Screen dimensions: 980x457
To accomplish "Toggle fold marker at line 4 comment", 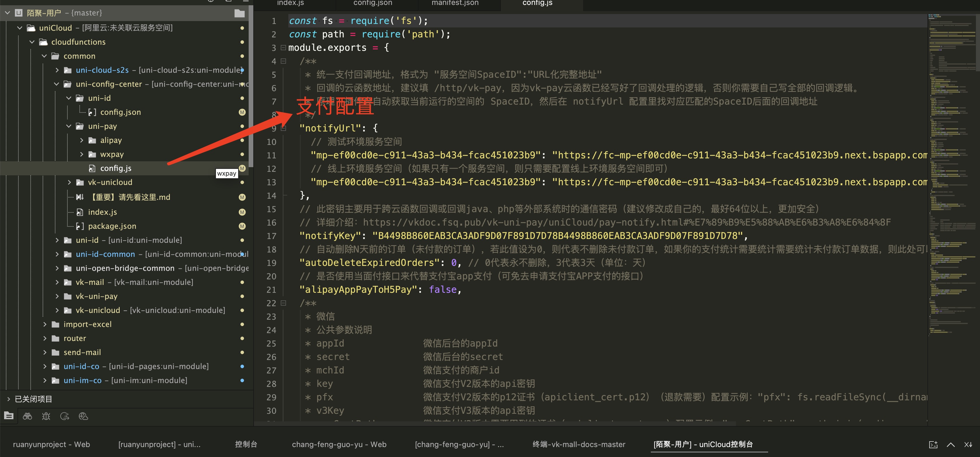I will pos(283,61).
